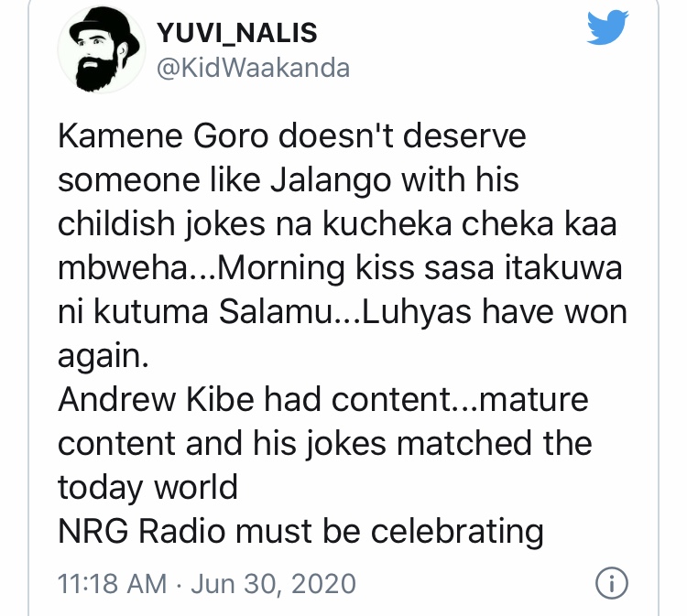Click the Twitter bird logo
The height and width of the screenshot is (616, 687).
coord(607,27)
